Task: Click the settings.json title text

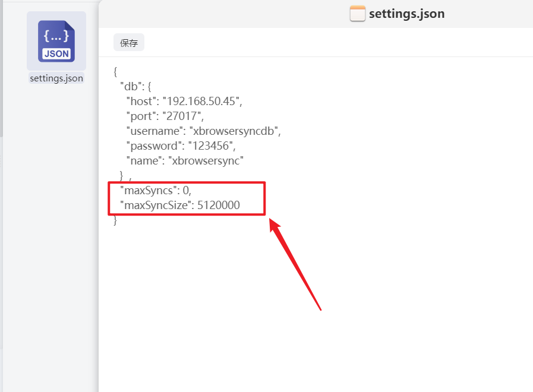Action: 406,14
